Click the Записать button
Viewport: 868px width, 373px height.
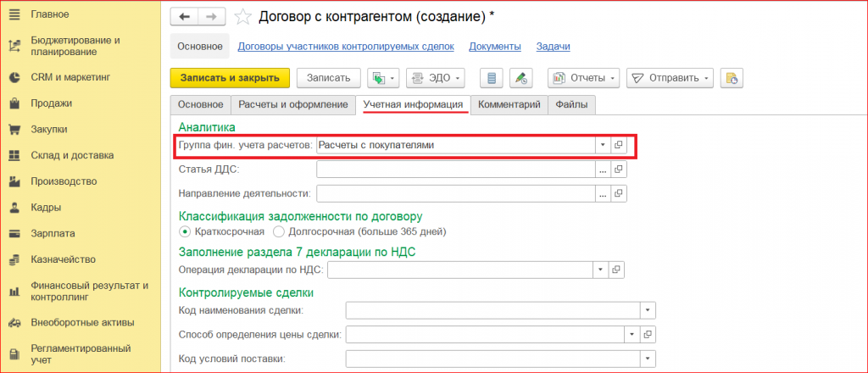(x=329, y=78)
